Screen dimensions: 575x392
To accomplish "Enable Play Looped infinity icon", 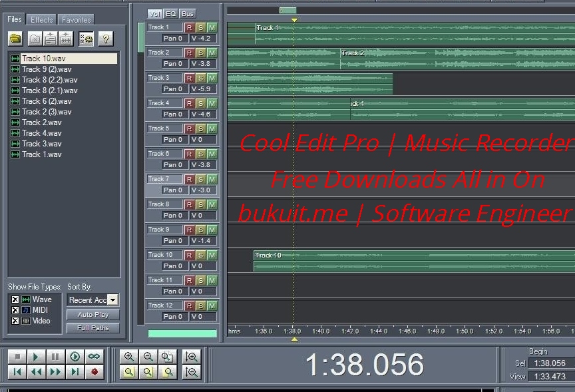I will pos(94,357).
